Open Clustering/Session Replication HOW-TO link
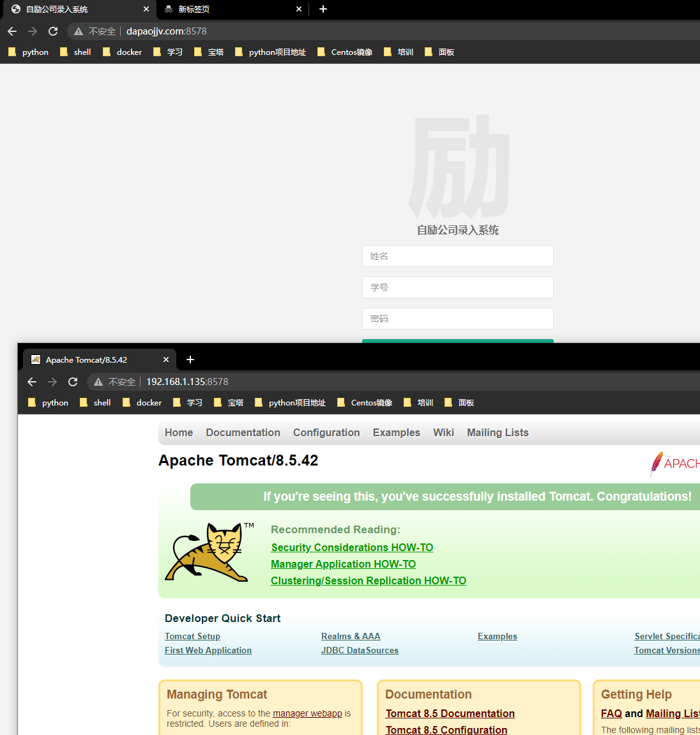700x735 pixels. tap(369, 580)
